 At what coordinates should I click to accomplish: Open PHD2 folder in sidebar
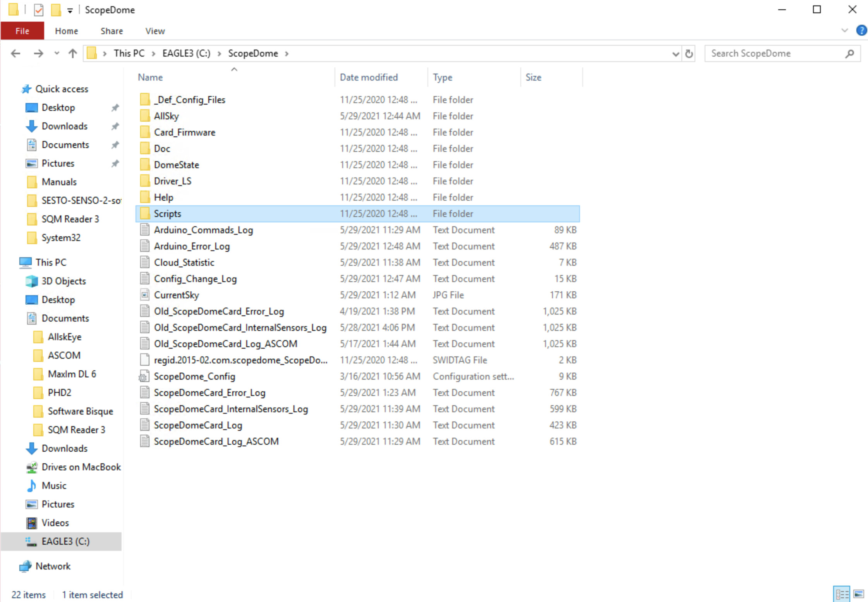click(59, 393)
